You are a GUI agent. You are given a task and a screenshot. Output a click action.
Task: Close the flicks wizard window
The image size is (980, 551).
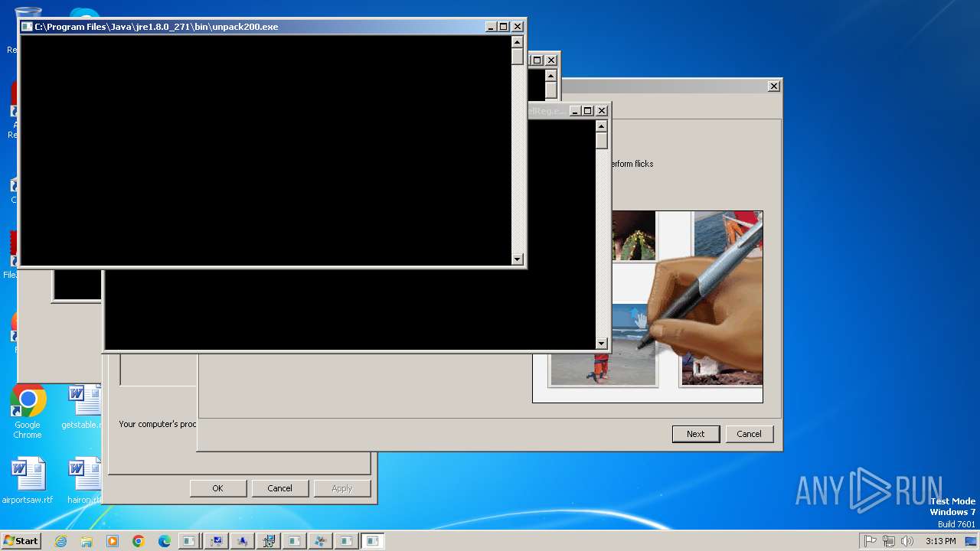pyautogui.click(x=774, y=86)
